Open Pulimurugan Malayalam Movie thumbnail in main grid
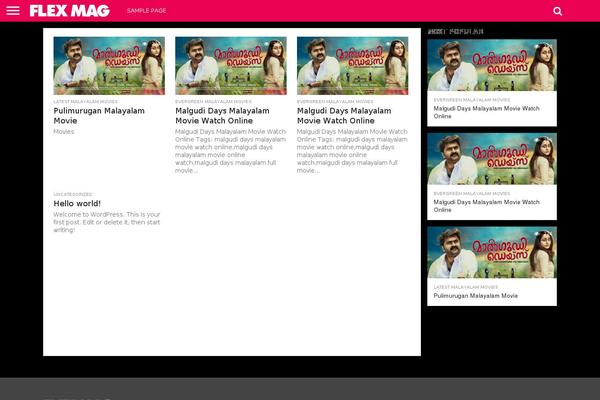This screenshot has height=400, width=600. (109, 66)
